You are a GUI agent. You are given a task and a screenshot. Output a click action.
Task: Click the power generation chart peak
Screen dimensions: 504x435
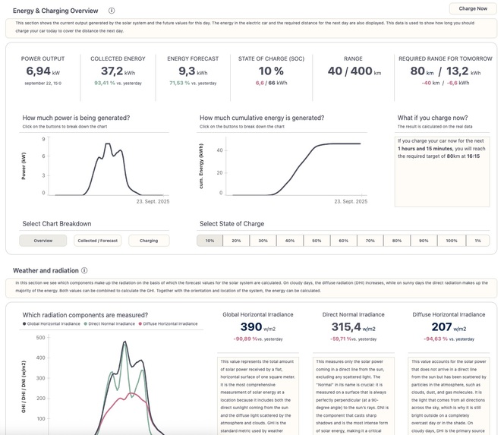[108, 143]
